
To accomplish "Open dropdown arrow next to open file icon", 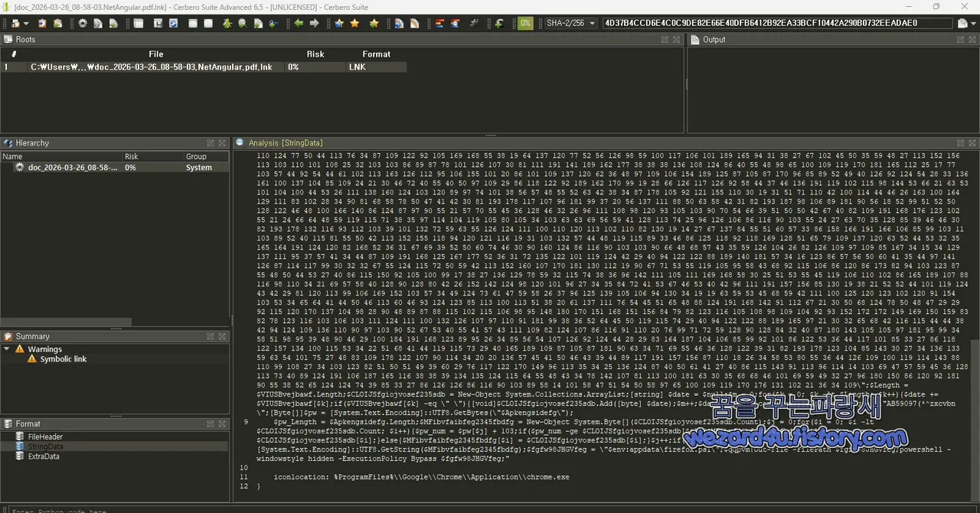I will (x=26, y=23).
